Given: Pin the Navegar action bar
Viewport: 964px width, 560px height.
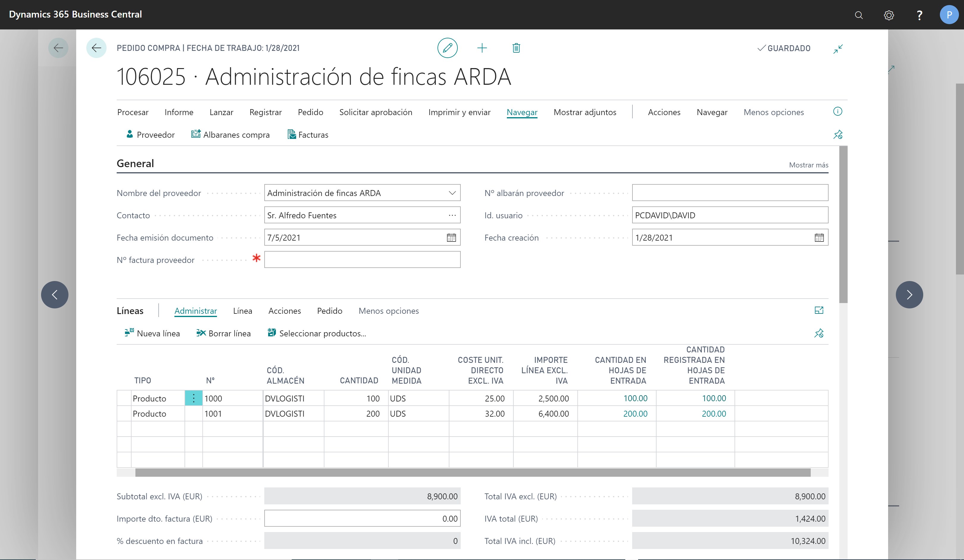Looking at the screenshot, I should tap(838, 134).
